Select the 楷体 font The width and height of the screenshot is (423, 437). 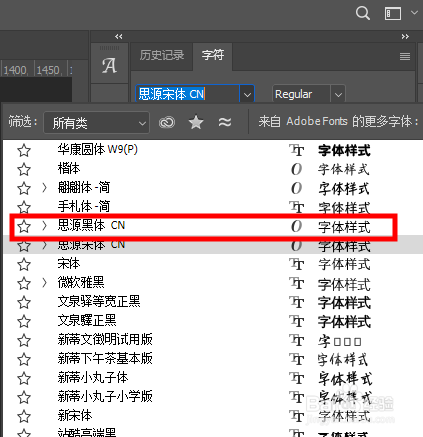[x=69, y=168]
